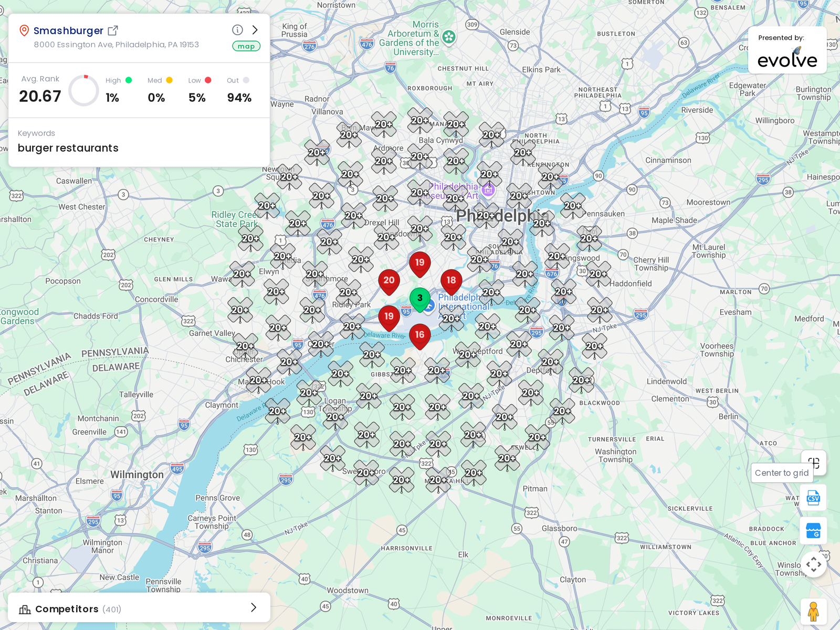Click the Low percentage 5%
The height and width of the screenshot is (630, 840).
click(197, 98)
